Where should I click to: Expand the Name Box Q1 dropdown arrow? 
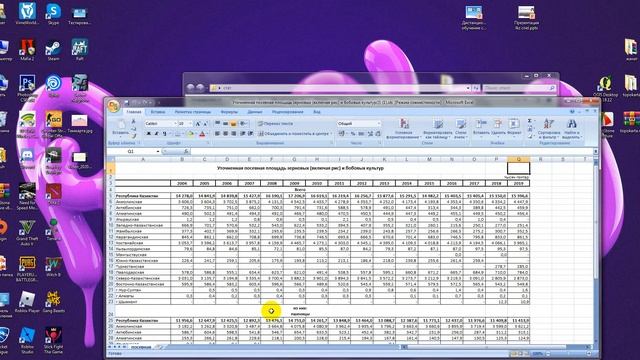158,151
